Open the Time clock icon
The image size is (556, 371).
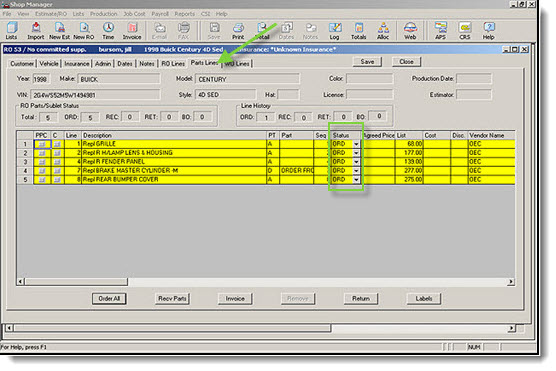tap(108, 31)
